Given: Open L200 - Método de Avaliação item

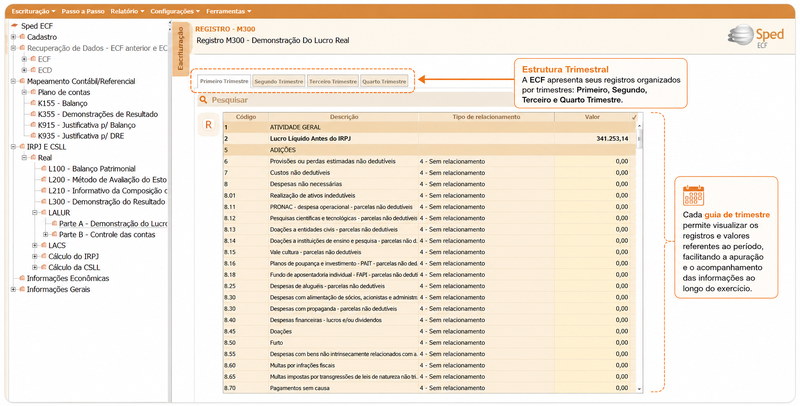Looking at the screenshot, I should [107, 180].
